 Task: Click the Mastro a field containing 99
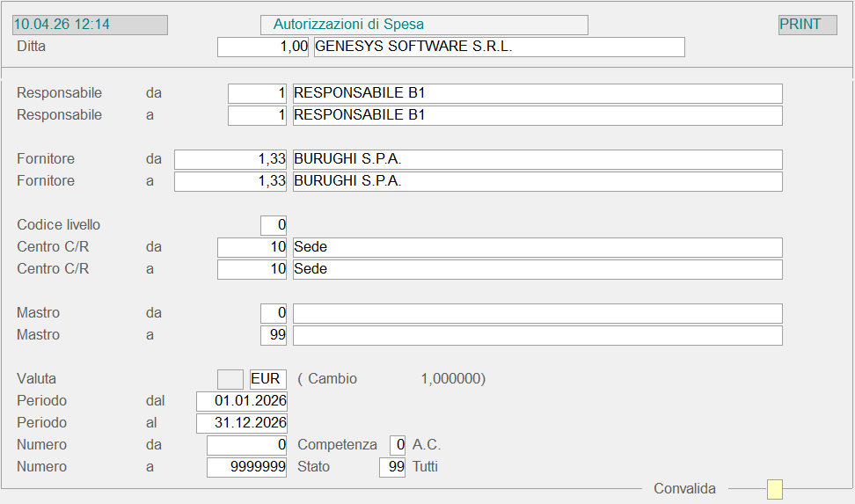point(274,335)
